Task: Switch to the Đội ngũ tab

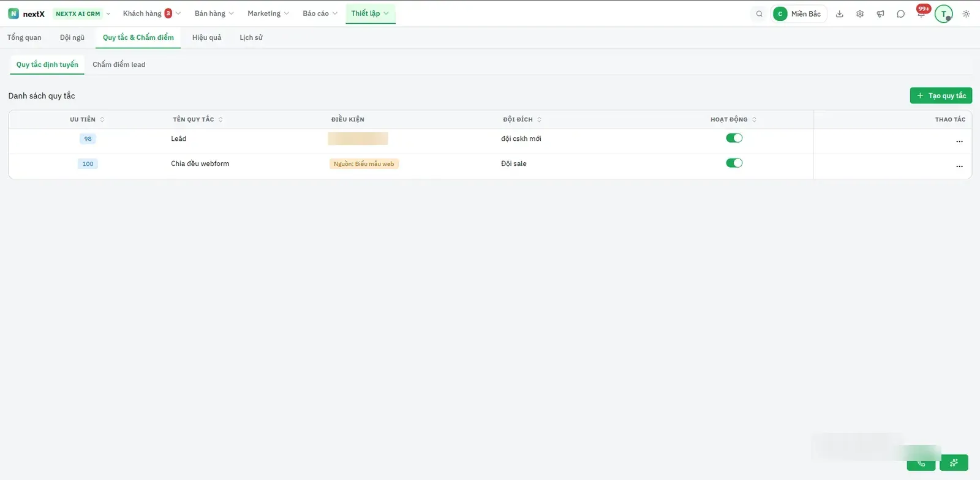Action: click(x=72, y=37)
